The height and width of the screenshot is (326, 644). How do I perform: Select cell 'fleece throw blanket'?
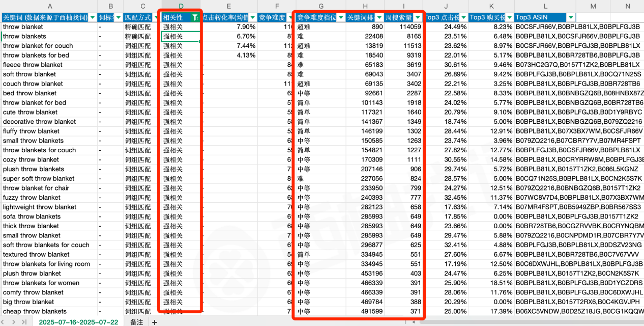[x=50, y=65]
